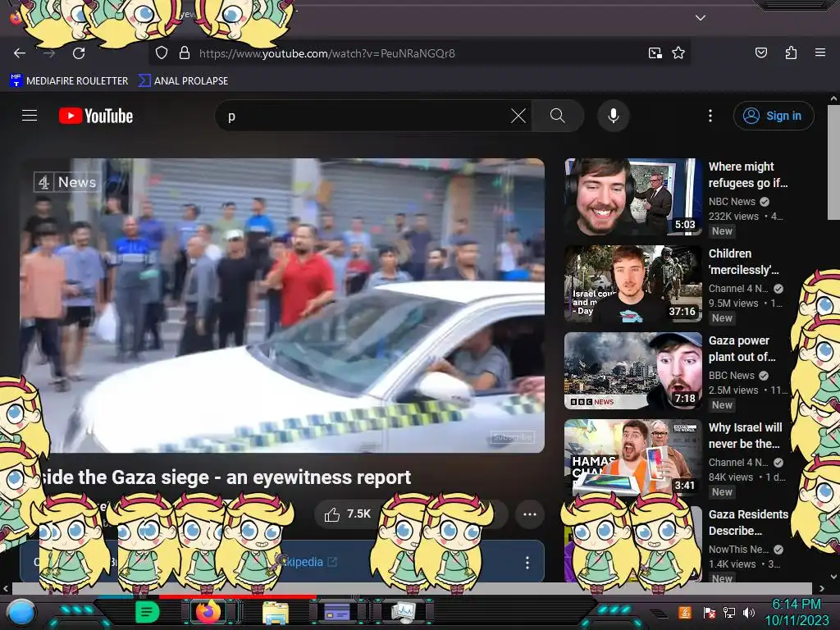Run the search with magnifier button
This screenshot has height=630, width=840.
[x=558, y=116]
